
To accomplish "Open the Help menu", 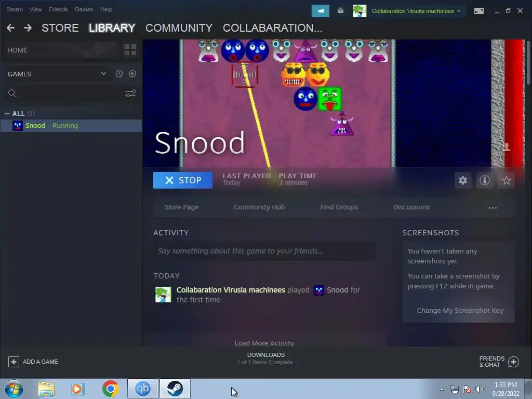I will point(106,9).
